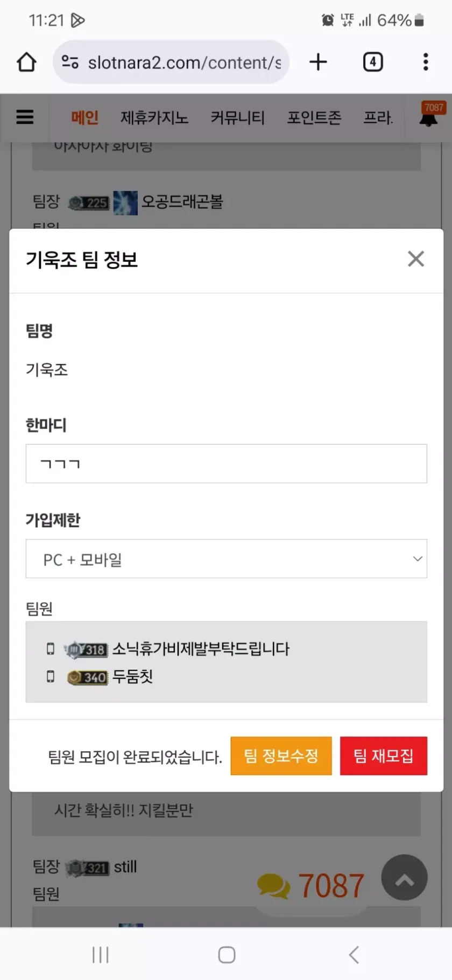Open the 커뮤니티 menu
This screenshot has width=452, height=980.
click(x=237, y=117)
